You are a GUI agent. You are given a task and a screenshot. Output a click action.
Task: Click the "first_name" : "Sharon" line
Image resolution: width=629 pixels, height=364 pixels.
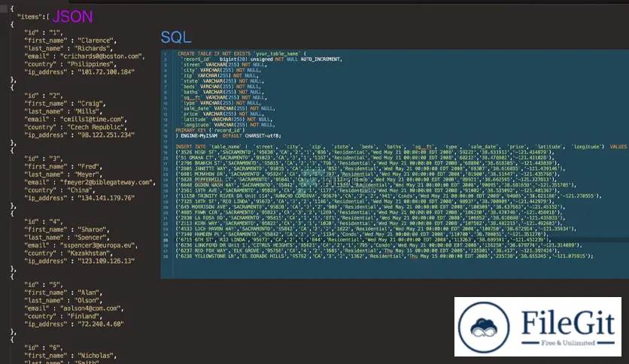coord(67,229)
